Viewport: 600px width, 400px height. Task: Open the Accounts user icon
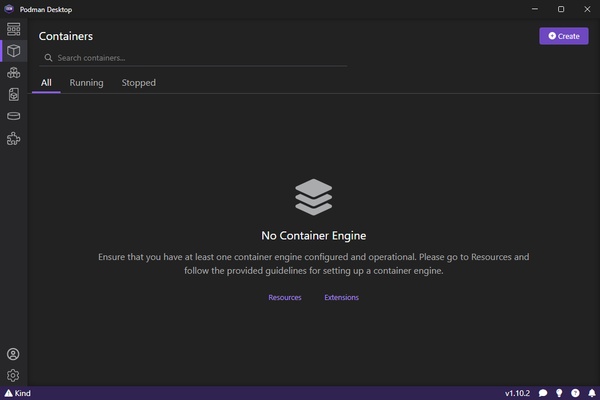coord(13,354)
